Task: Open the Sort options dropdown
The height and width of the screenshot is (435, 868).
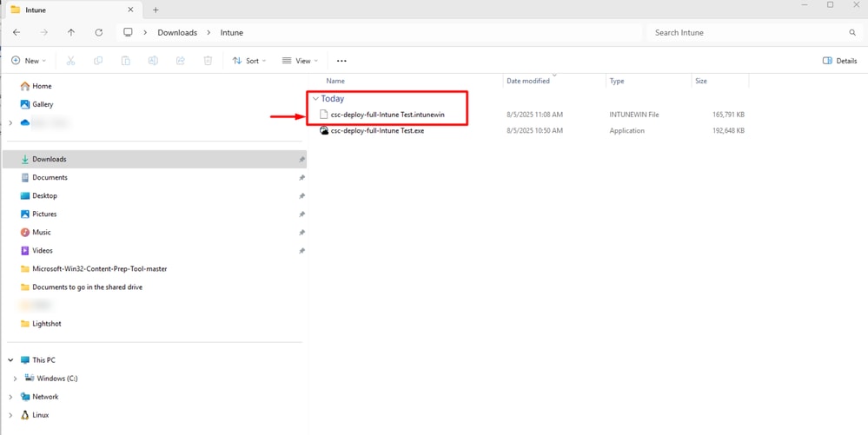Action: pyautogui.click(x=249, y=61)
